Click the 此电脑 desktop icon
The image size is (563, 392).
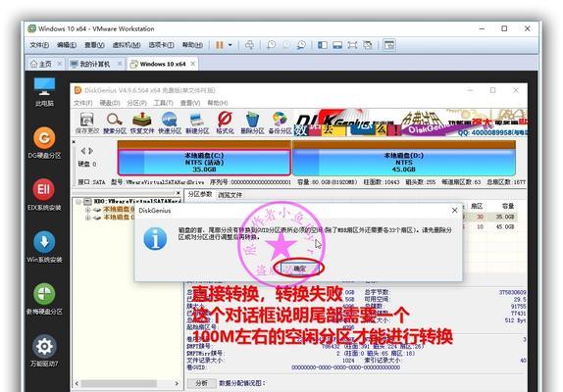coord(44,92)
